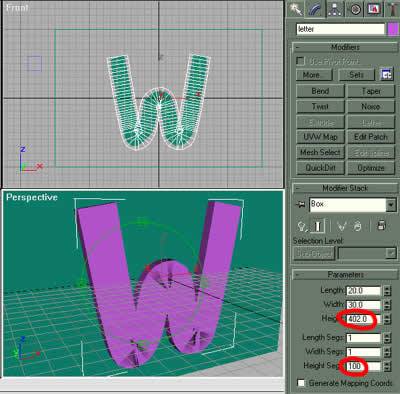Apply the Bend modifier button
This screenshot has height=394, width=400.
[x=320, y=91]
